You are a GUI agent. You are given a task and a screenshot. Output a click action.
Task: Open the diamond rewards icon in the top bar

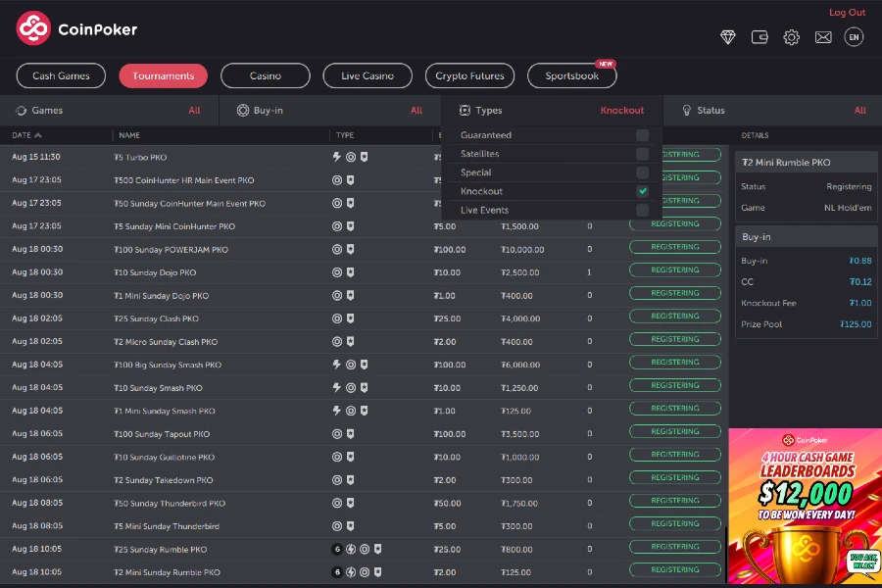coord(727,37)
